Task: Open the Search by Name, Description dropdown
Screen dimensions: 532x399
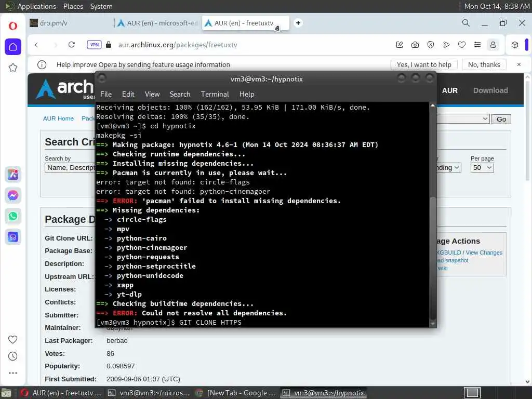Action: coord(70,168)
